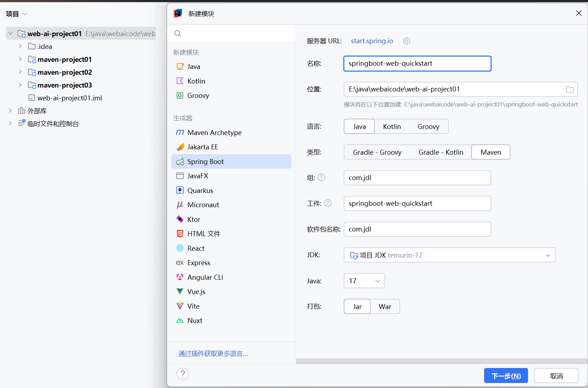588x388 pixels.
Task: Browse location with the folder icon
Action: [570, 89]
